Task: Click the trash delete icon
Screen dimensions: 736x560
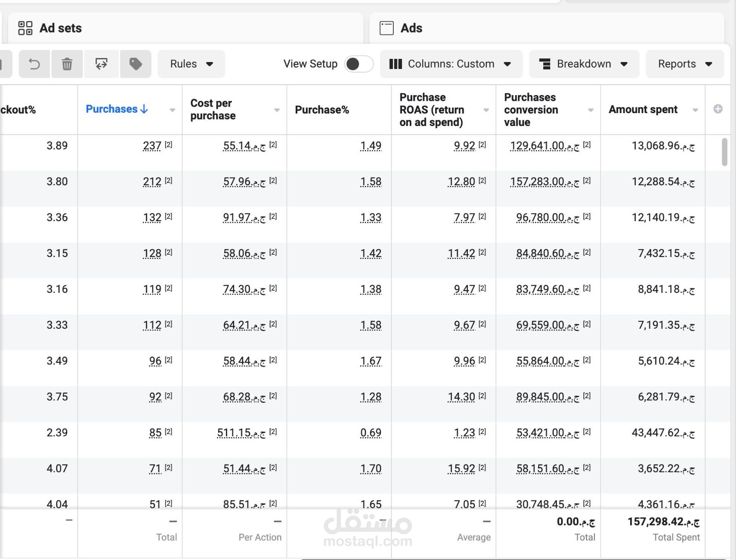Action: [x=67, y=64]
